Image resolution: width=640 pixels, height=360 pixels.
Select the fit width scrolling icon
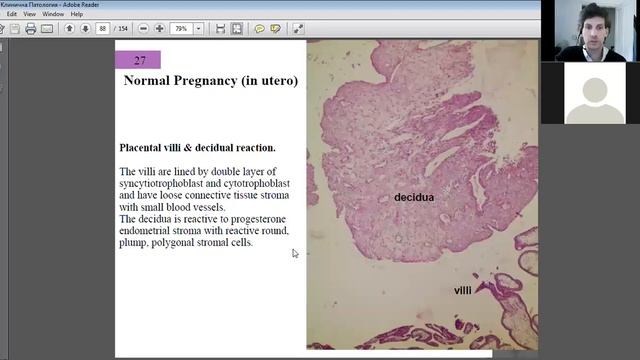pyautogui.click(x=220, y=29)
